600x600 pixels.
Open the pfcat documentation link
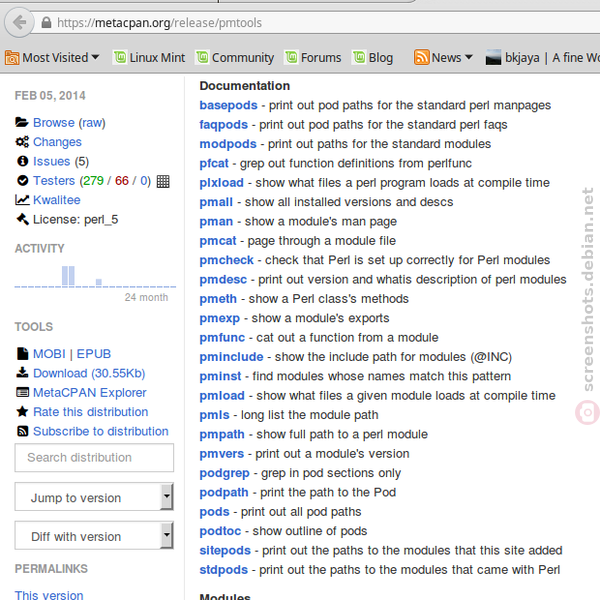pos(214,163)
